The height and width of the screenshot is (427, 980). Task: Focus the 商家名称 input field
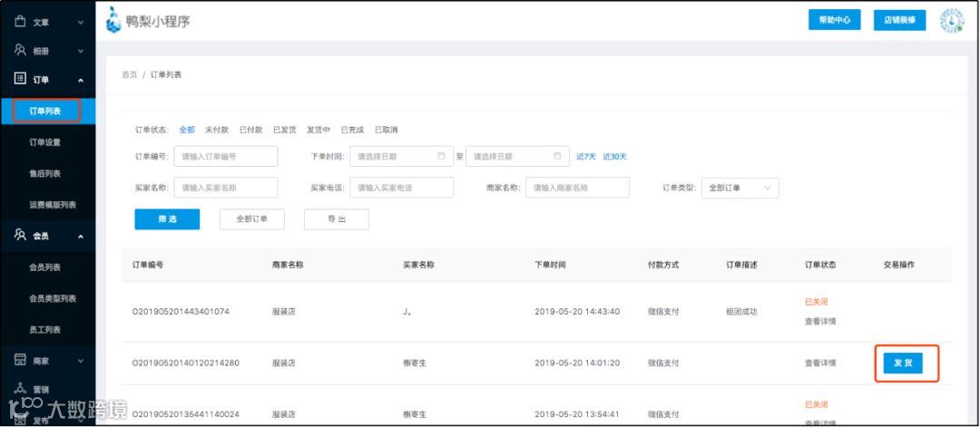(577, 188)
